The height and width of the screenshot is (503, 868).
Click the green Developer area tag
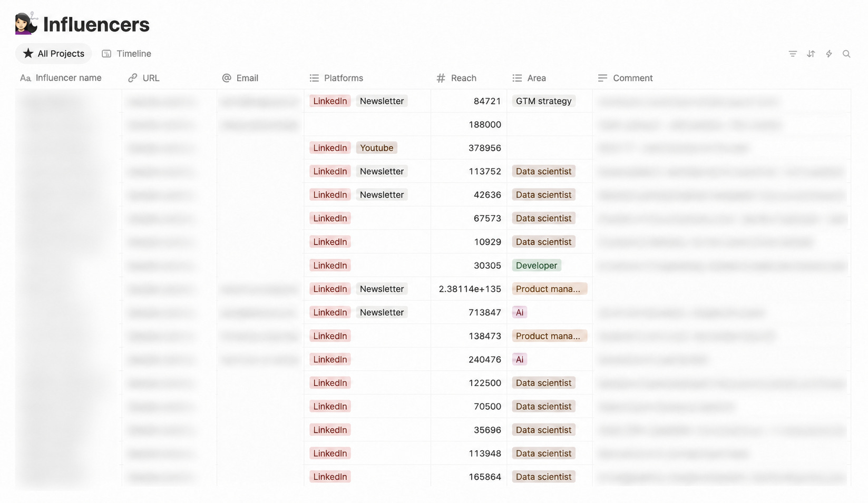(537, 265)
